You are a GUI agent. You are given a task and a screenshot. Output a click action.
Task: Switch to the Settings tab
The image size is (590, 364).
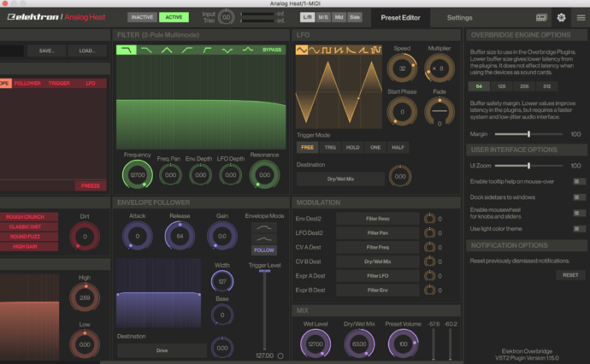coord(459,18)
